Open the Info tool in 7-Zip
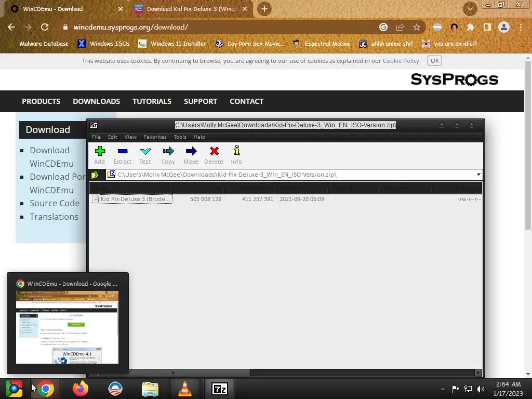532x399 pixels. (x=236, y=155)
